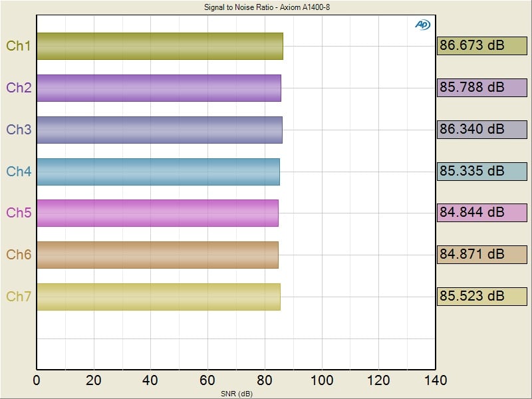Click the SNR (dB) axis title
The image size is (532, 399).
236,393
